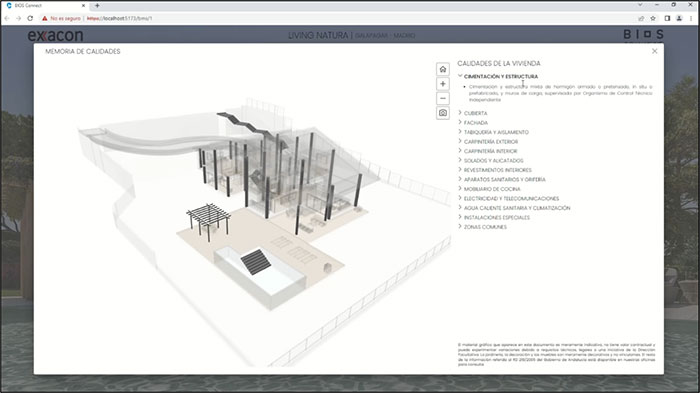700x393 pixels.
Task: Click the BIOS logo at top right
Action: 643,34
